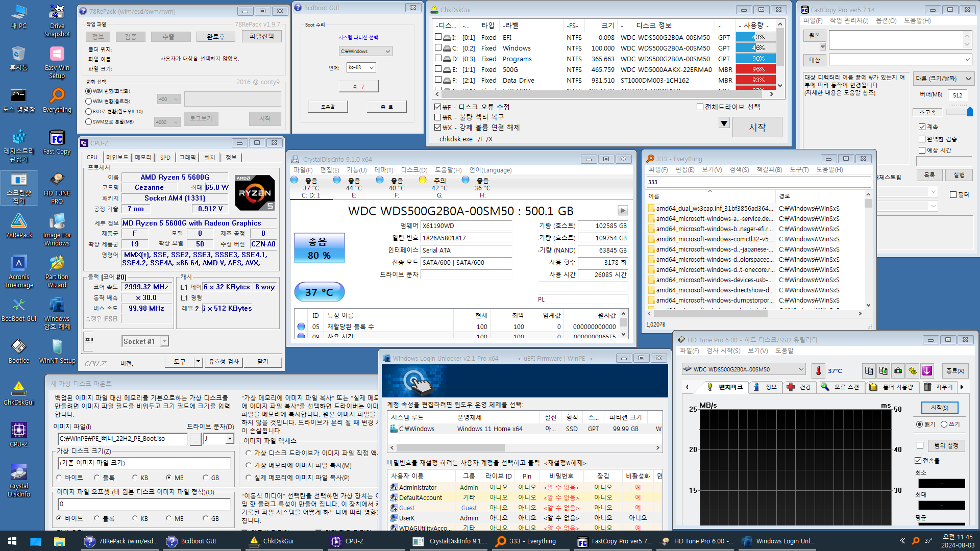Open FastCopy 다른 (크기/날짜) mode dropdown

click(943, 79)
